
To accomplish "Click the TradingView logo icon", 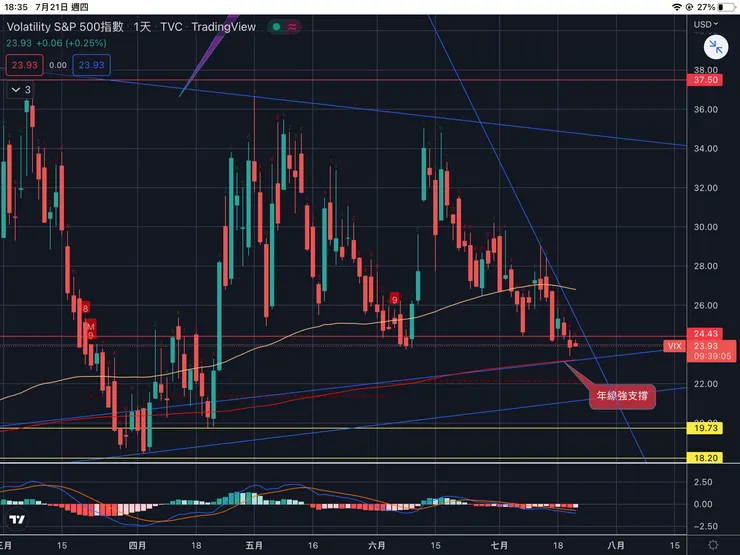I will pos(17,520).
